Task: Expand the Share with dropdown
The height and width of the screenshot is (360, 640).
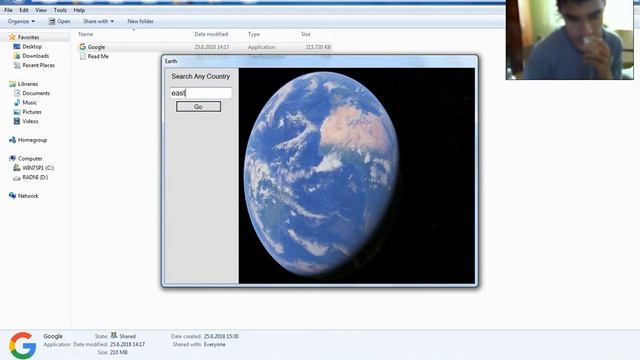Action: (98, 21)
